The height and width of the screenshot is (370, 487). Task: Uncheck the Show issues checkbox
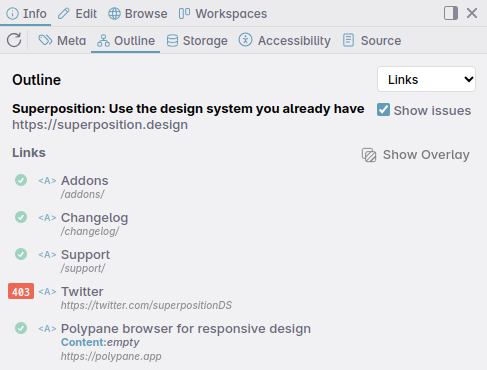click(383, 110)
